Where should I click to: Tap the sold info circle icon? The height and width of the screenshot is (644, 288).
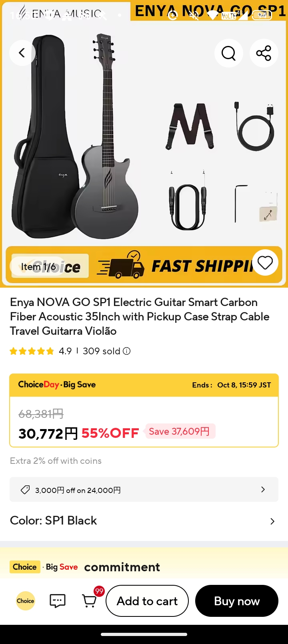127,351
